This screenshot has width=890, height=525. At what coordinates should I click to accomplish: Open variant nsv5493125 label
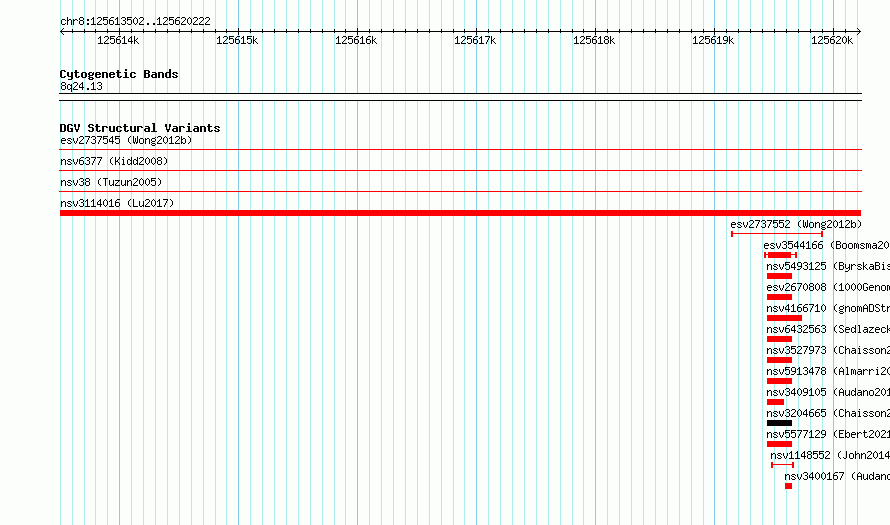pyautogui.click(x=828, y=266)
